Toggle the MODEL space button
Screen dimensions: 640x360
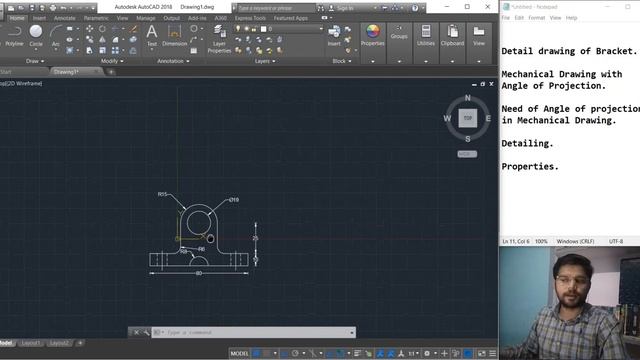coord(239,353)
